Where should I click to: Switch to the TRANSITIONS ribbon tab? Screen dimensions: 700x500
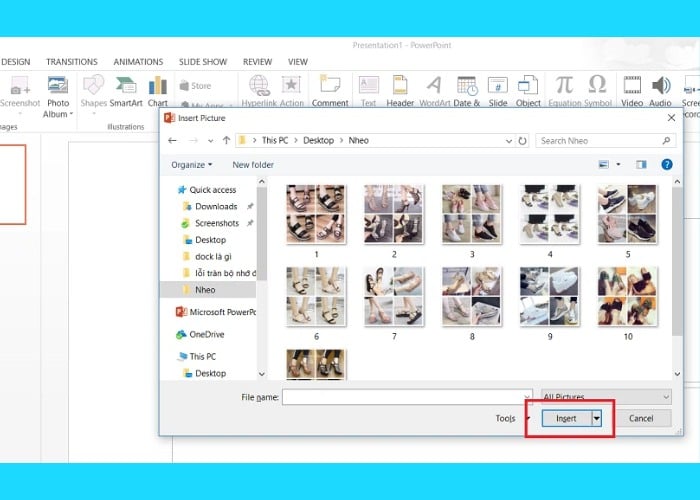(x=71, y=62)
